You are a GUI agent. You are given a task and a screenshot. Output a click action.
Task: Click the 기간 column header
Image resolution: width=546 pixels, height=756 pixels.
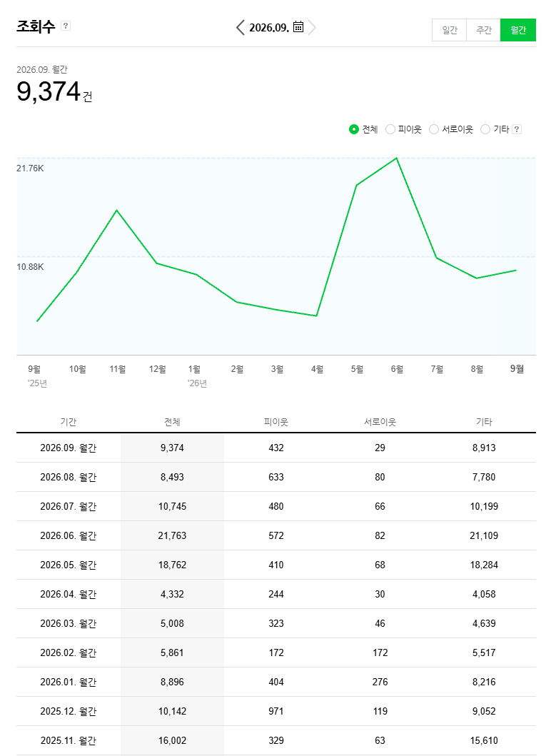tap(69, 422)
